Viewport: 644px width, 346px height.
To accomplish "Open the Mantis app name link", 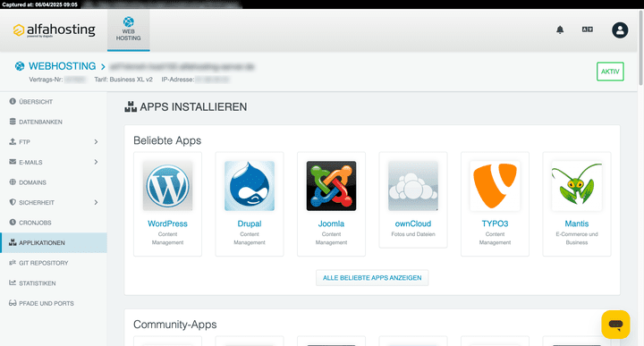I will [x=577, y=224].
